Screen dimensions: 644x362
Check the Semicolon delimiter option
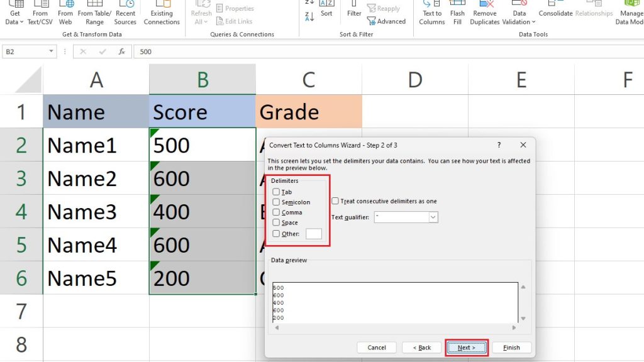pos(275,202)
